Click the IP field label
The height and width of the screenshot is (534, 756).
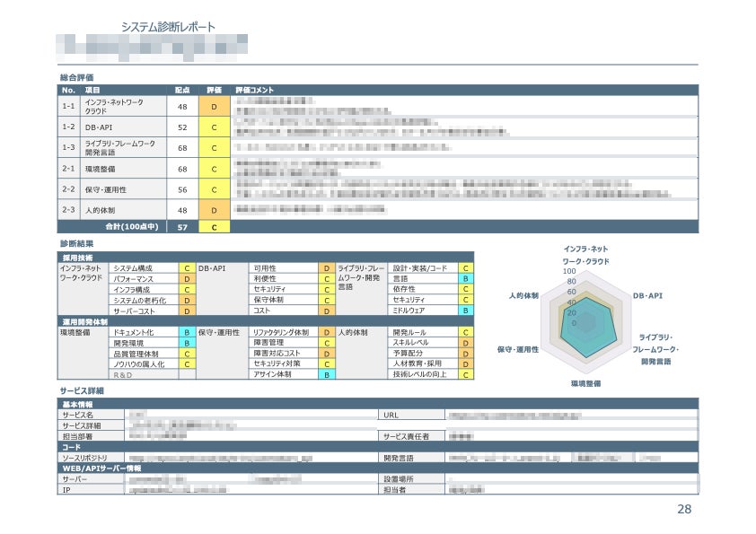[x=66, y=490]
